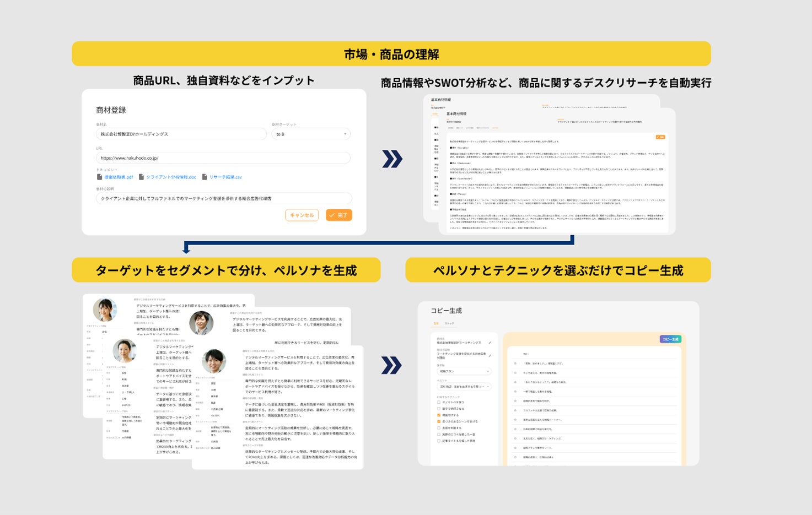Click the pencil icon beside 商材の説明 in コピー生成
Image resolution: width=812 pixels, height=515 pixels.
point(490,355)
